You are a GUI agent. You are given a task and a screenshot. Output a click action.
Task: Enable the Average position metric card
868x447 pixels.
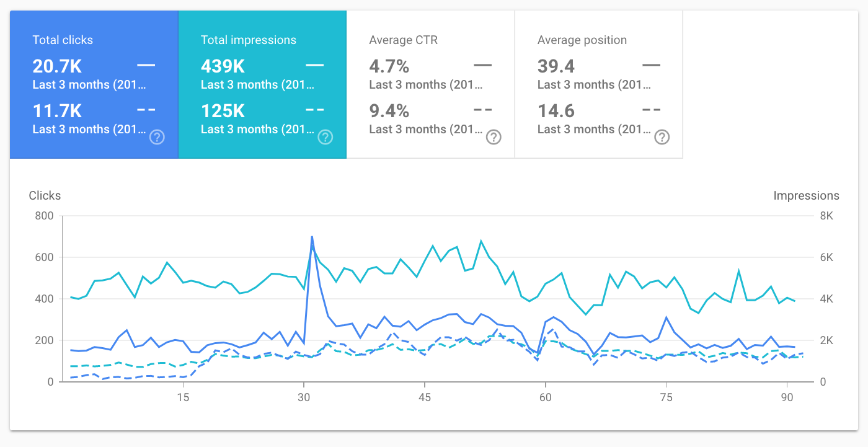pos(598,40)
